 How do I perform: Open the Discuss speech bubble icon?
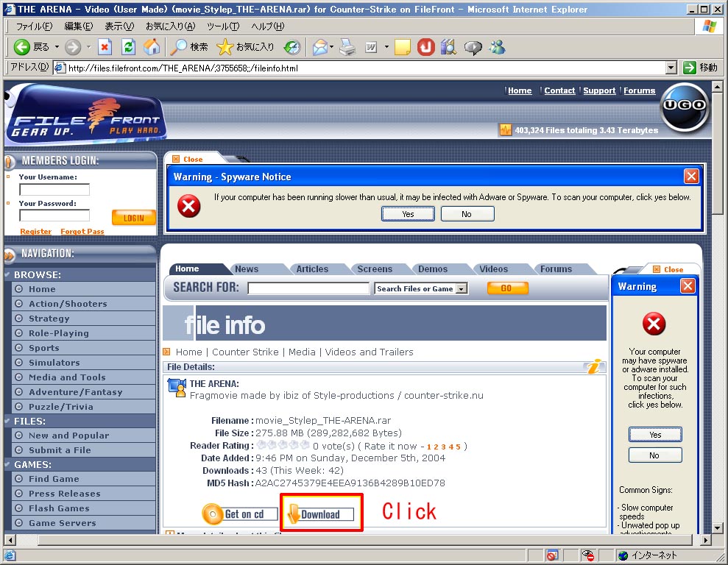point(473,47)
